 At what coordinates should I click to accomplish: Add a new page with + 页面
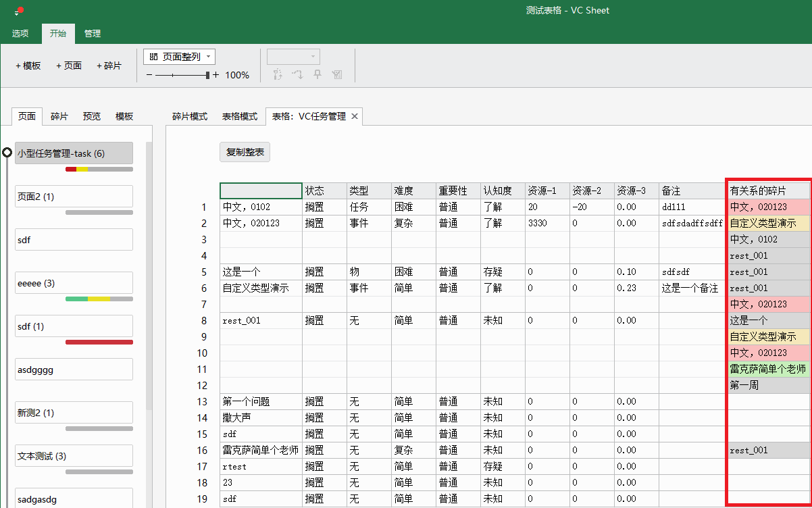click(x=69, y=66)
